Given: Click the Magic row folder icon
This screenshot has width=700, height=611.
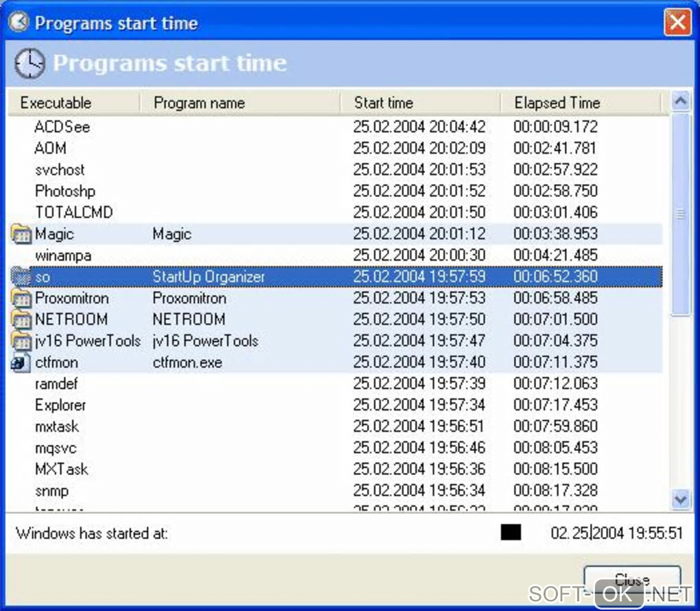Looking at the screenshot, I should pyautogui.click(x=21, y=234).
